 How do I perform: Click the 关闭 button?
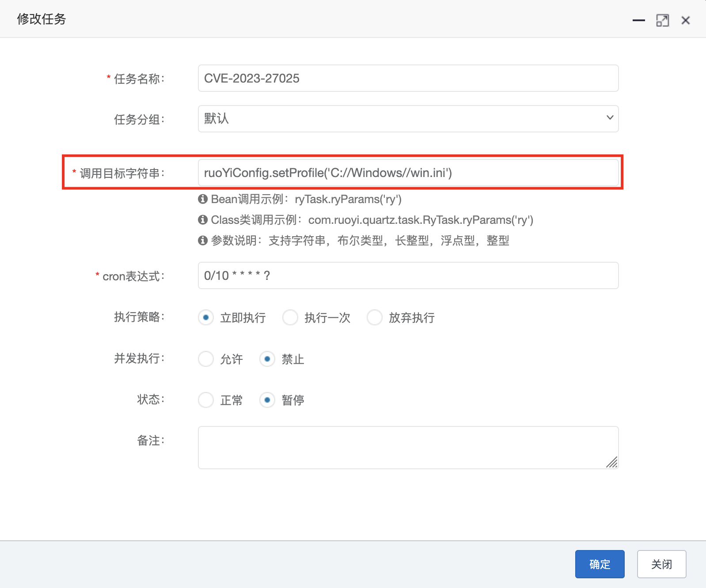point(661,564)
